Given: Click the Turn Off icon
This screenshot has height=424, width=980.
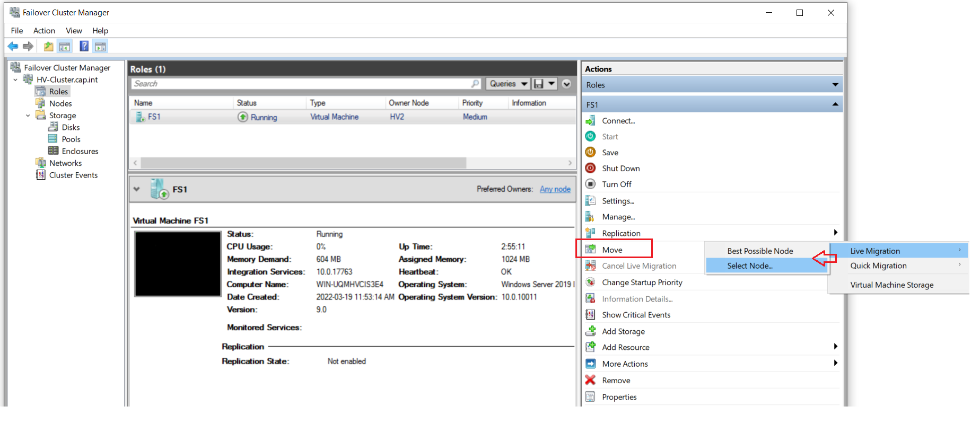Looking at the screenshot, I should click(x=590, y=184).
